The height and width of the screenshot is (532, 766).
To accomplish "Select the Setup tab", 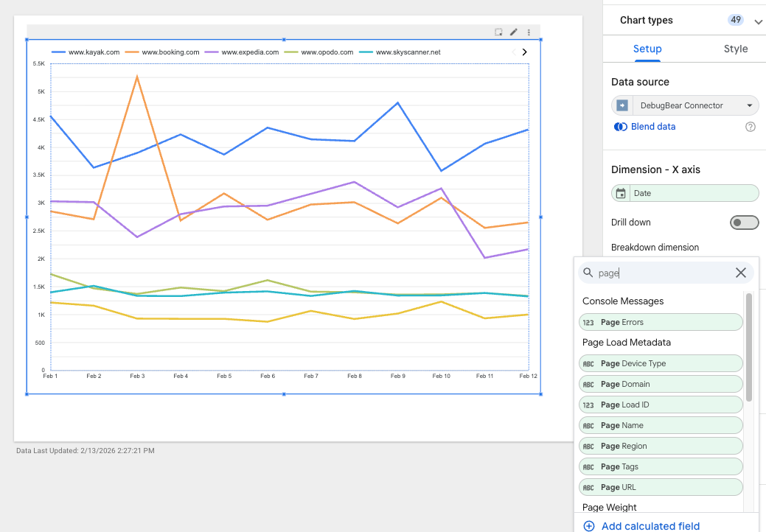I will (x=647, y=49).
